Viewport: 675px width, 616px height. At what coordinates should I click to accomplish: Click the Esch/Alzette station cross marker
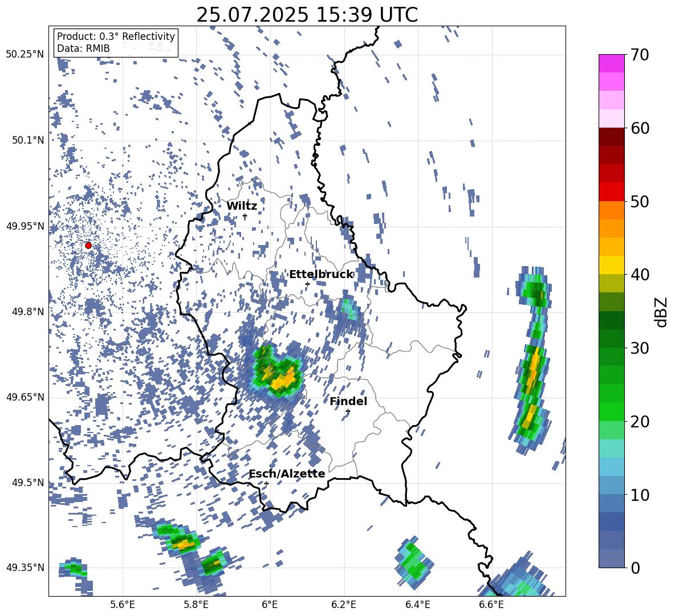point(266,483)
